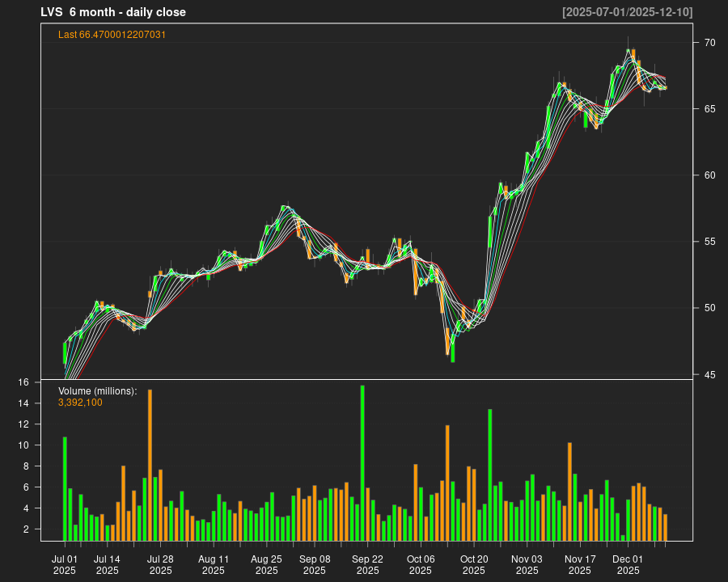Click the 55 tick on the price axis
Screen dimensions: 728x582
[707, 242]
